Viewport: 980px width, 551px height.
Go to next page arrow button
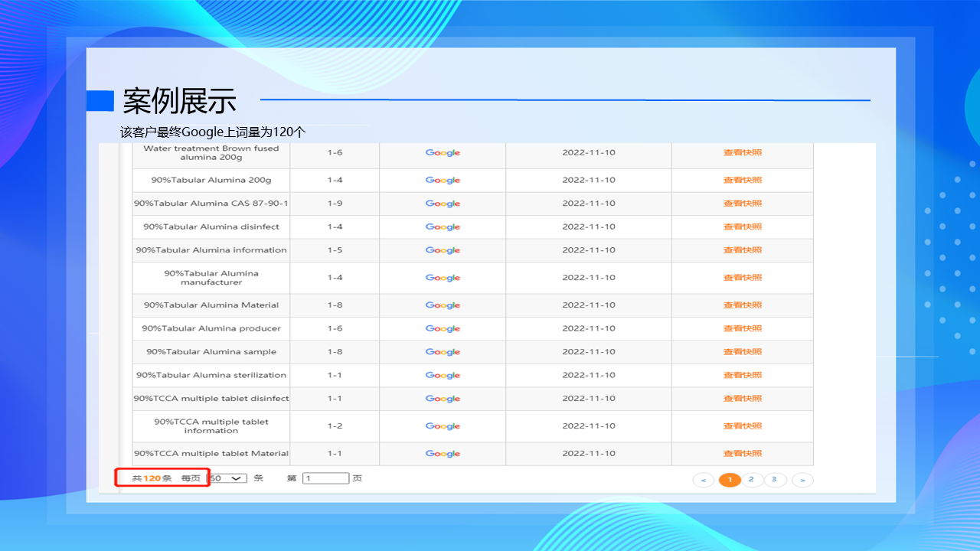802,481
